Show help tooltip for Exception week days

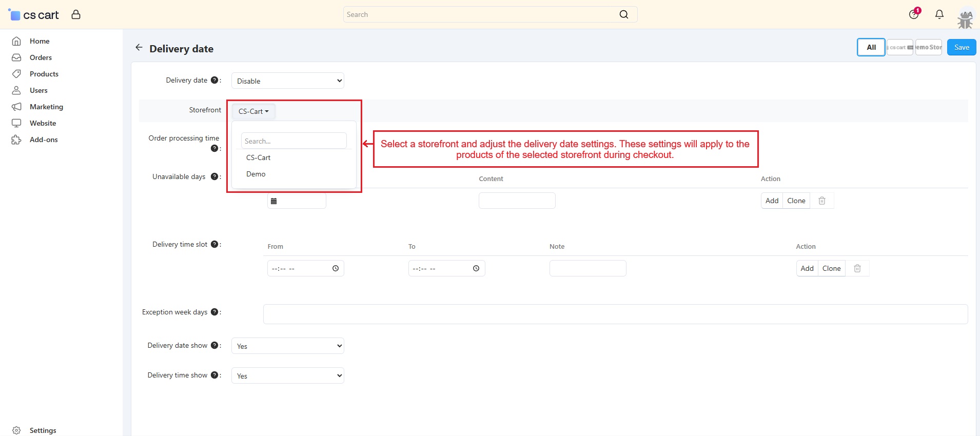pyautogui.click(x=214, y=312)
